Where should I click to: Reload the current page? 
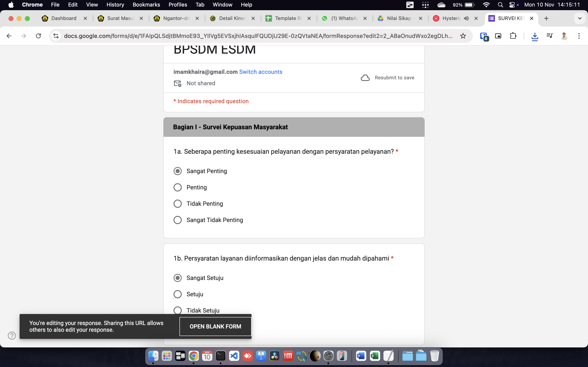38,36
